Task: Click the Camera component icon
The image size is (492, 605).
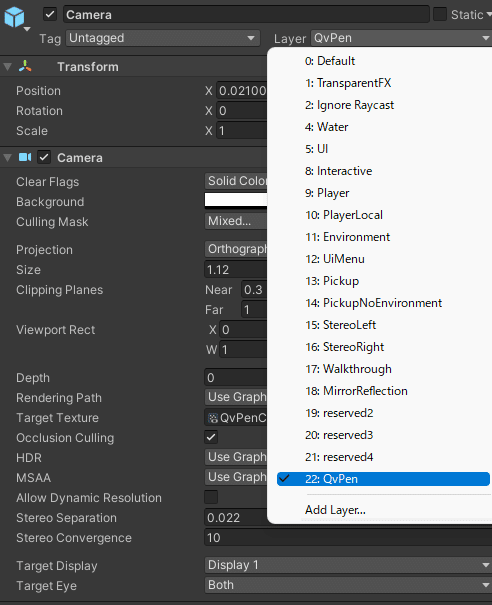Action: 25,157
